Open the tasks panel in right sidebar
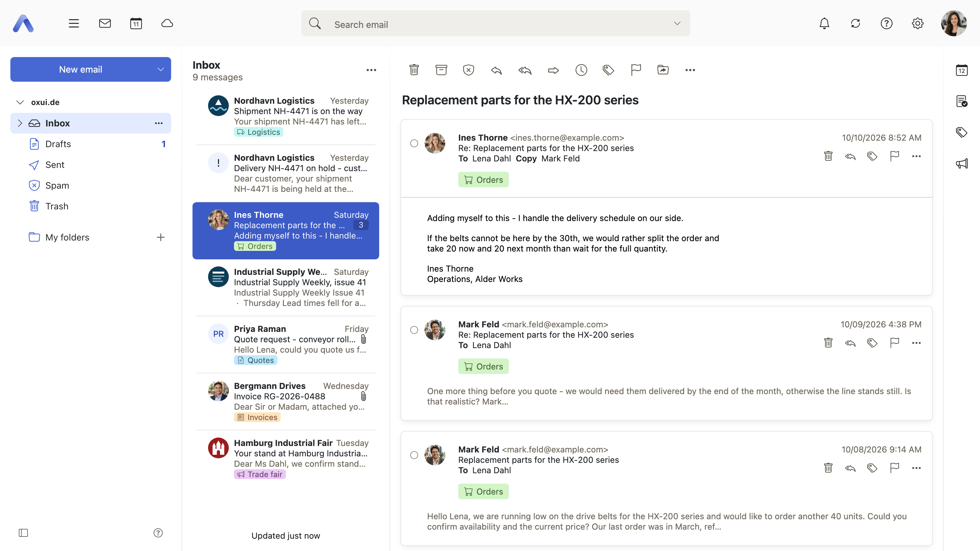 click(x=962, y=101)
